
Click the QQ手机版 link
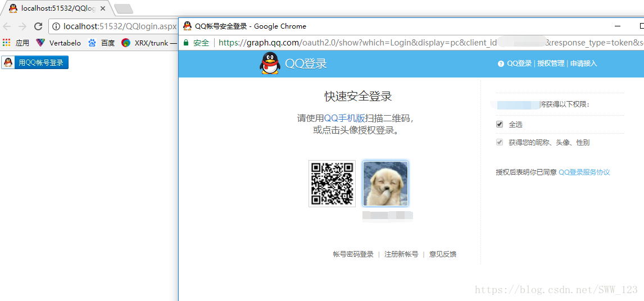344,118
